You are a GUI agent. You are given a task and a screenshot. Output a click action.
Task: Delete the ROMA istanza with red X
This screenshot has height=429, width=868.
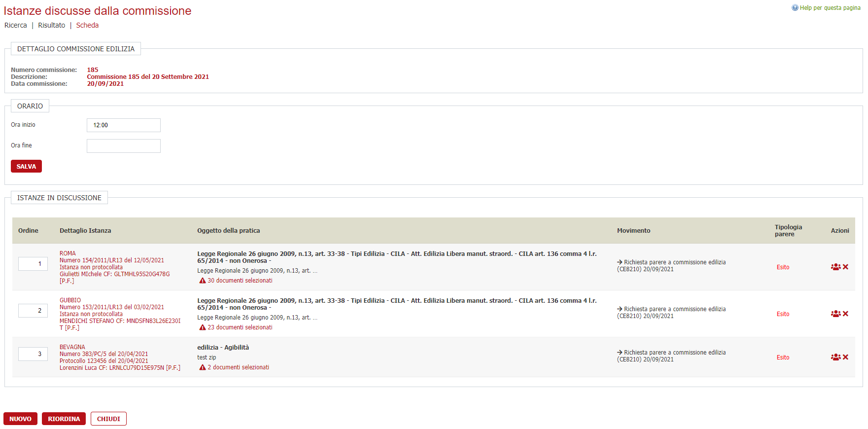pos(845,267)
